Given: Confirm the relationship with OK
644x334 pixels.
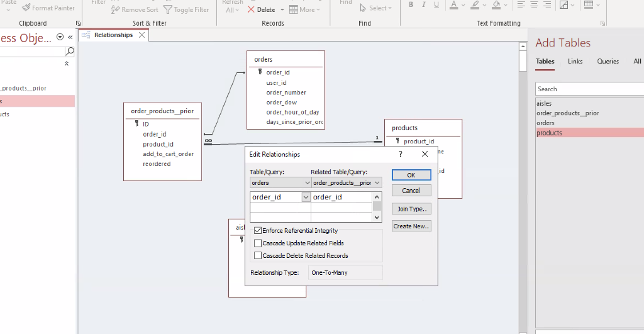Looking at the screenshot, I should 411,175.
